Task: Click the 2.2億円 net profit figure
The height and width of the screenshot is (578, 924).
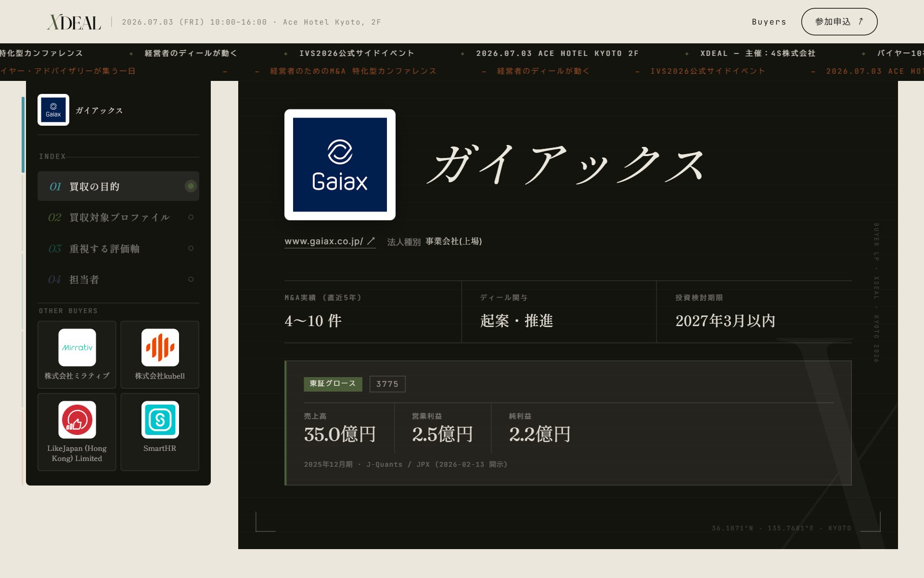Action: click(540, 434)
